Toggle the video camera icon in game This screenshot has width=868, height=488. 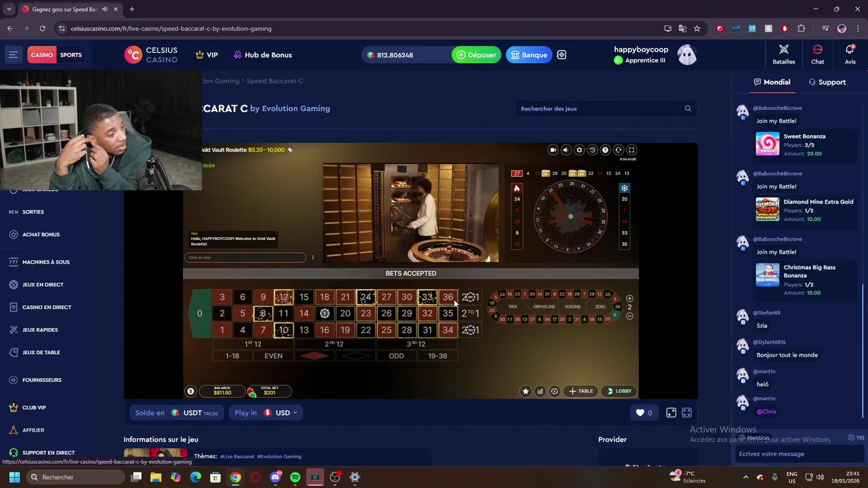click(553, 150)
